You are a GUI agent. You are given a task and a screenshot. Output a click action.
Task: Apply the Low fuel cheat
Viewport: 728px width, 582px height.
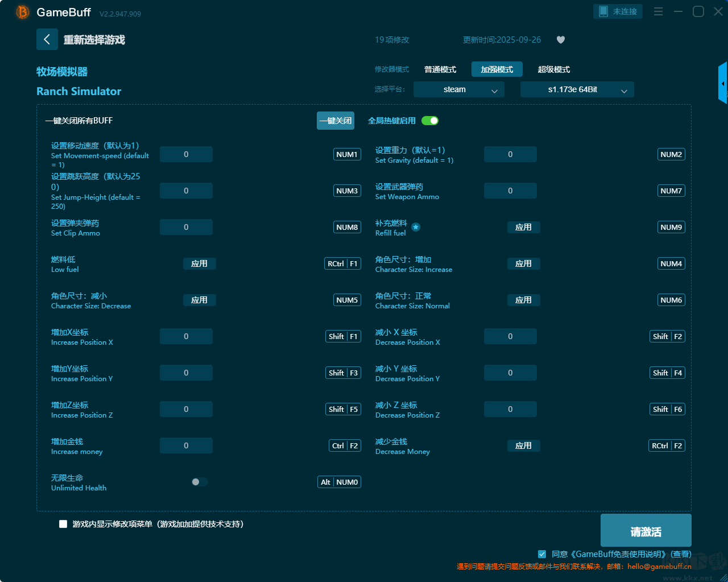(199, 263)
